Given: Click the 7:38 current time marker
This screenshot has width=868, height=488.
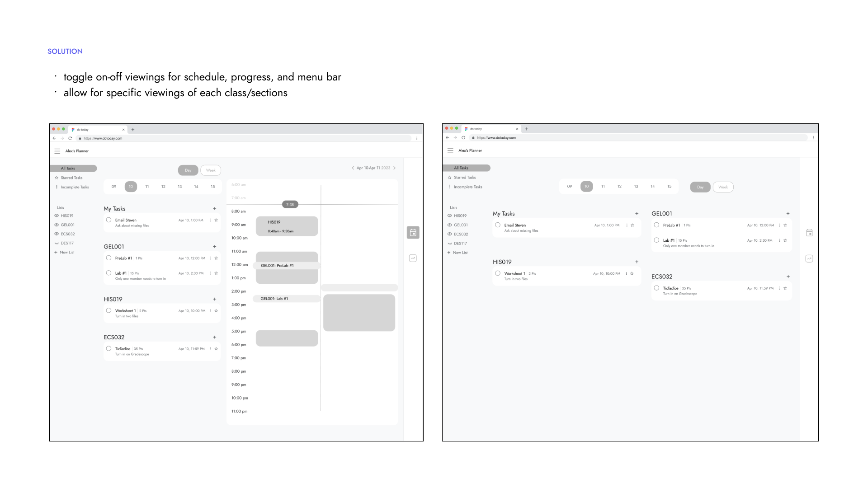Looking at the screenshot, I should tap(290, 205).
